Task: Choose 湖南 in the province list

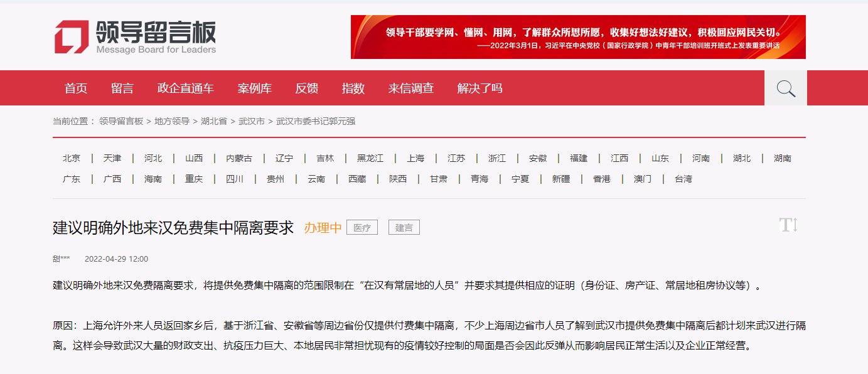Action: (783, 158)
